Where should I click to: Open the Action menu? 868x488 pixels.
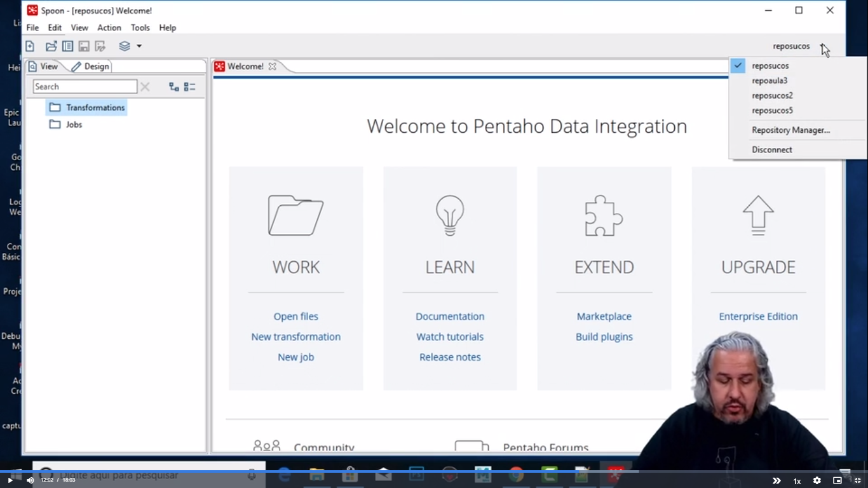109,28
